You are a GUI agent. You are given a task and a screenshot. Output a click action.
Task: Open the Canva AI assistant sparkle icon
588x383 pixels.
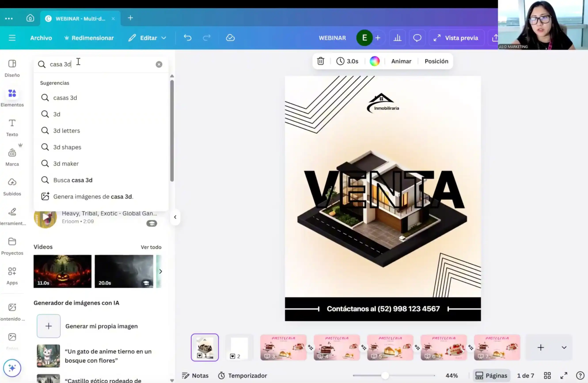coord(12,368)
